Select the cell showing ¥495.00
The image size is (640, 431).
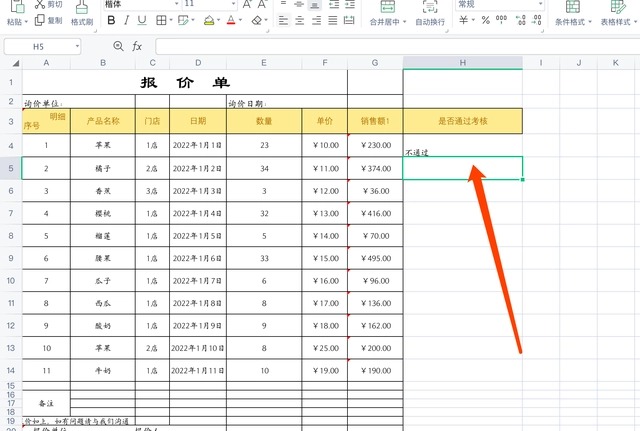[375, 258]
